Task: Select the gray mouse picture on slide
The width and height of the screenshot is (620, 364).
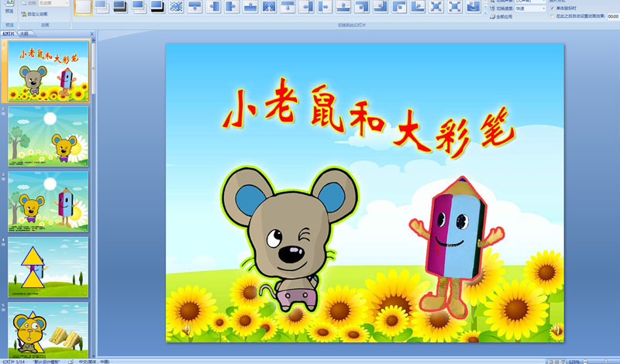Action: [290, 239]
